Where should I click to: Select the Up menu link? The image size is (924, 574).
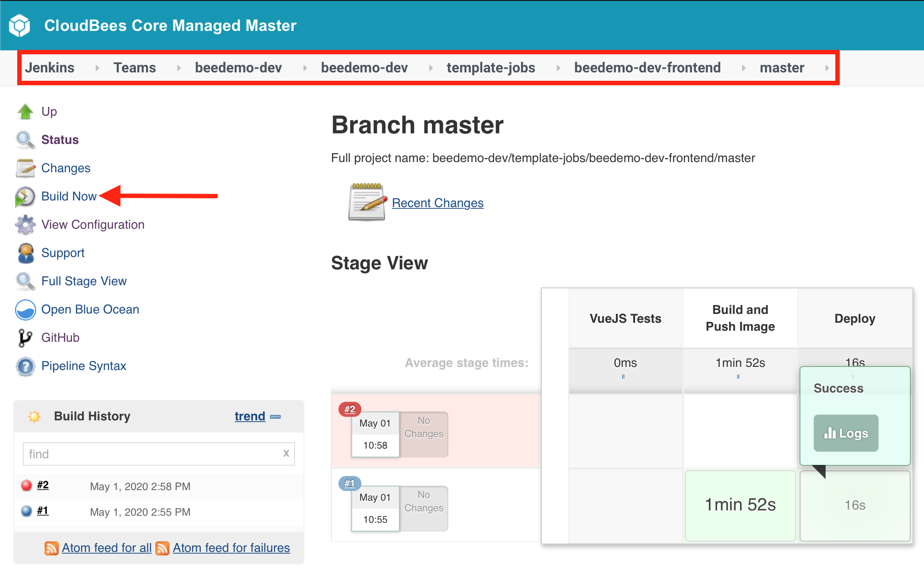(49, 112)
